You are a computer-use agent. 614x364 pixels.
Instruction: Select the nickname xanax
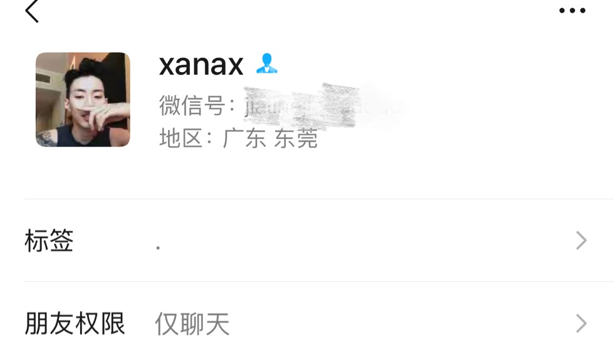[201, 64]
